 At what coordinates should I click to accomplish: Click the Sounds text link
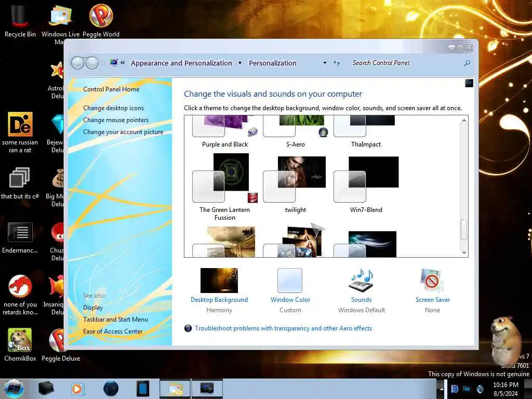pos(362,300)
